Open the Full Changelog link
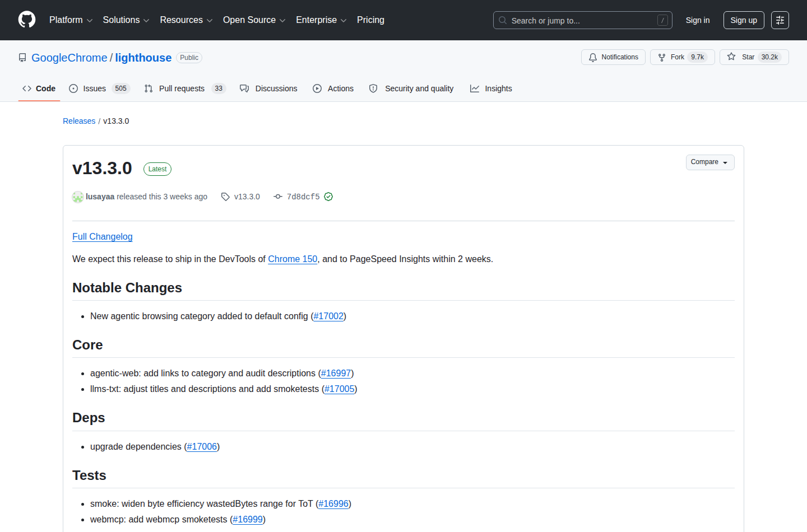 coord(103,236)
